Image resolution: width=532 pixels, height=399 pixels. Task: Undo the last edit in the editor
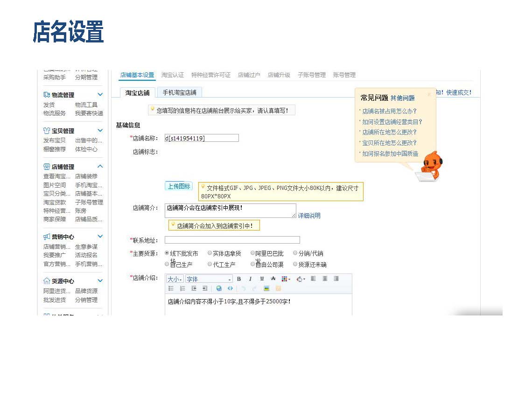pyautogui.click(x=243, y=289)
